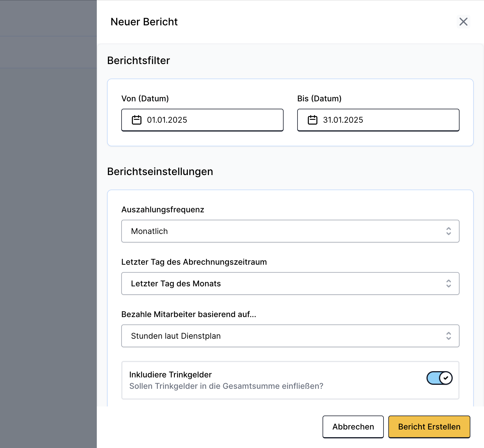Click 'Sollen Trinkgelder in die Gesamtsumme einfließen?' text
The image size is (484, 448).
[226, 386]
